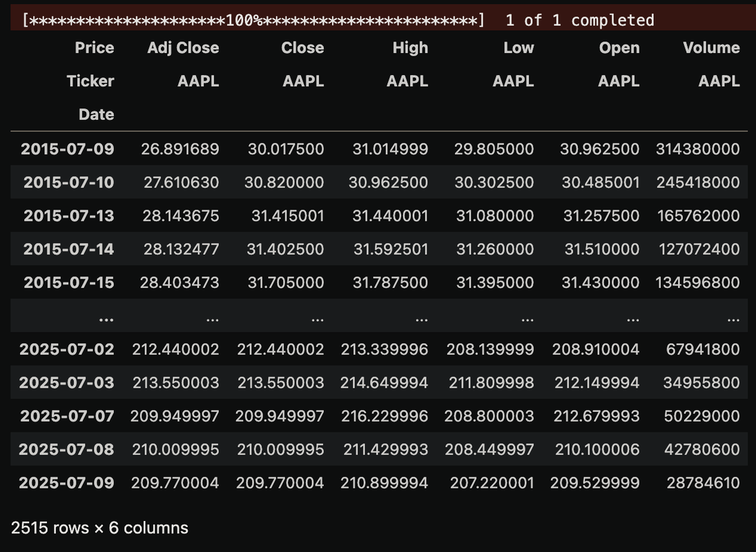This screenshot has width=756, height=552.
Task: Select the 2025-07-03 row date
Action: (x=67, y=382)
